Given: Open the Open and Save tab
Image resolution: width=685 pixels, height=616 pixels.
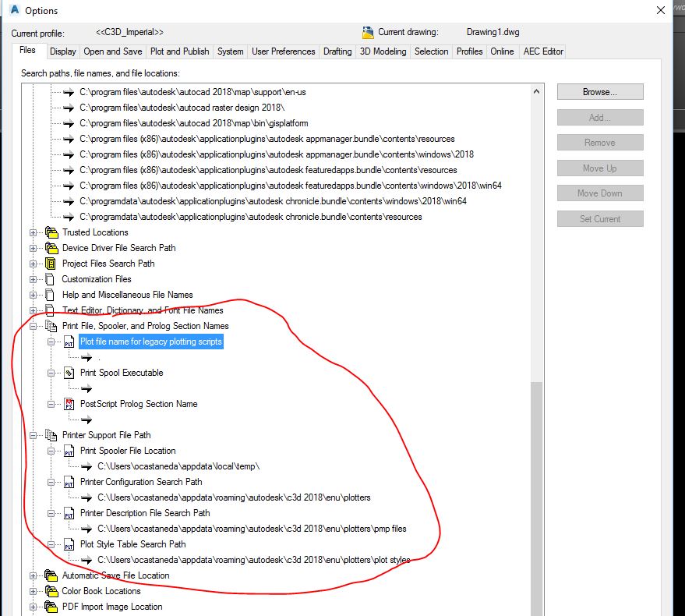Looking at the screenshot, I should click(113, 51).
